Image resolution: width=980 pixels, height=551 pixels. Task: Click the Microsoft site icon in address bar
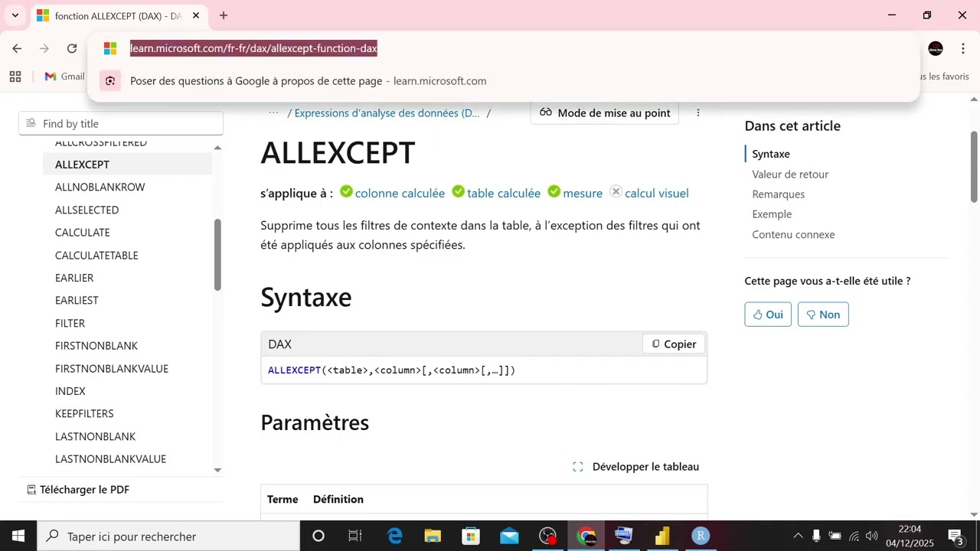tap(110, 48)
